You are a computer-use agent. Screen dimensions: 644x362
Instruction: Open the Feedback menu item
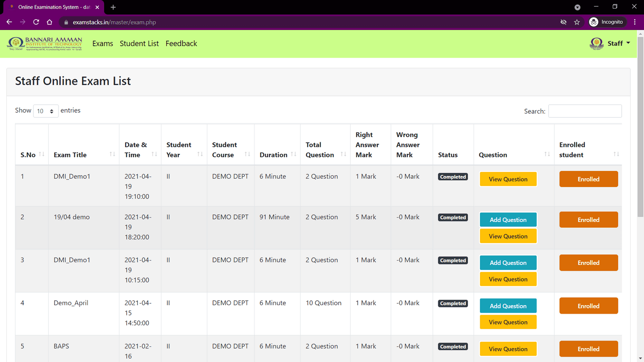(x=181, y=43)
